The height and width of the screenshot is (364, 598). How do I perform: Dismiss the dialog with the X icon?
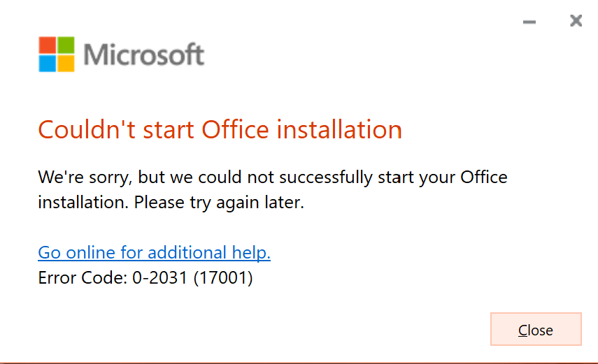[x=576, y=20]
